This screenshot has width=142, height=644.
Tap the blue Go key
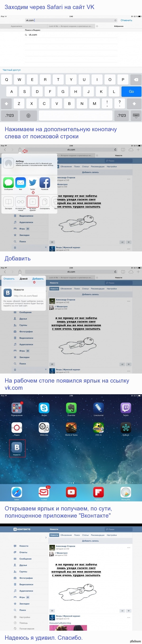[132, 91]
